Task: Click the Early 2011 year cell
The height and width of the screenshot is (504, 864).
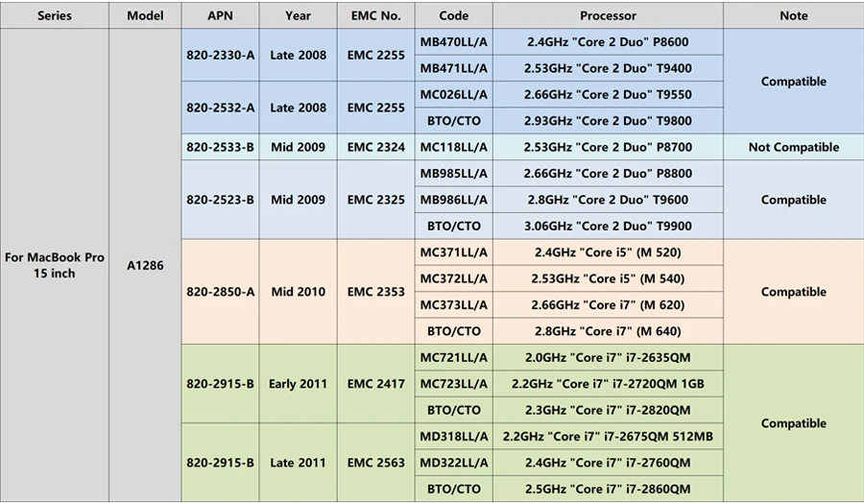Action: (x=299, y=383)
